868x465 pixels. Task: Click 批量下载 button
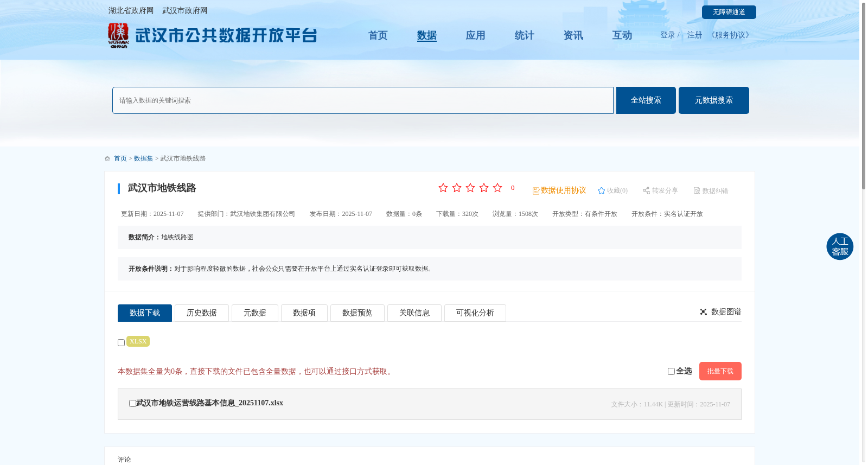click(720, 371)
